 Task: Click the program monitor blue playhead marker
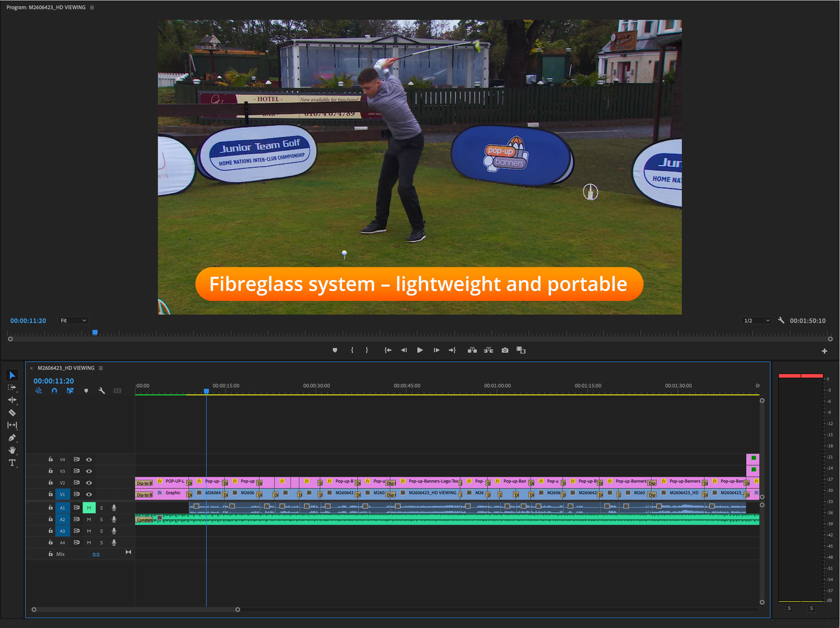95,332
